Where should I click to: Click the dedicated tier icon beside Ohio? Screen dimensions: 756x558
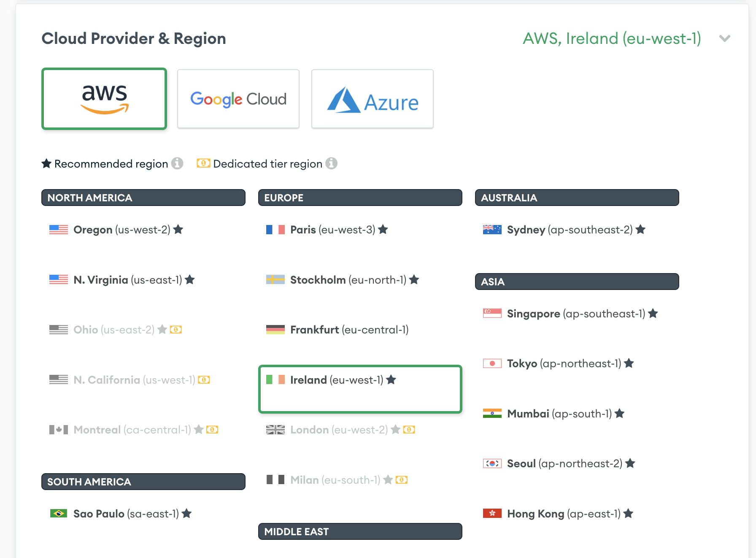tap(176, 330)
